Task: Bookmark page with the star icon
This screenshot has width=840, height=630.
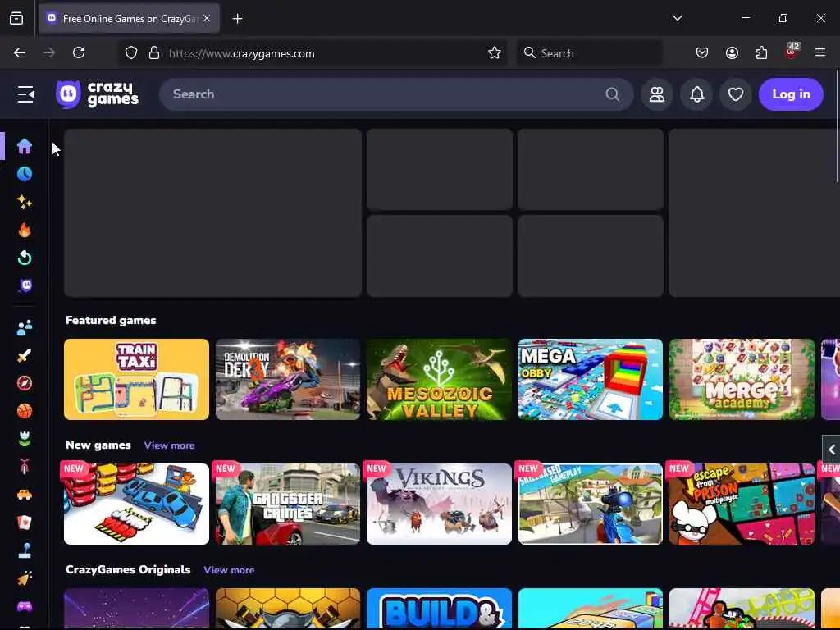Action: (494, 53)
